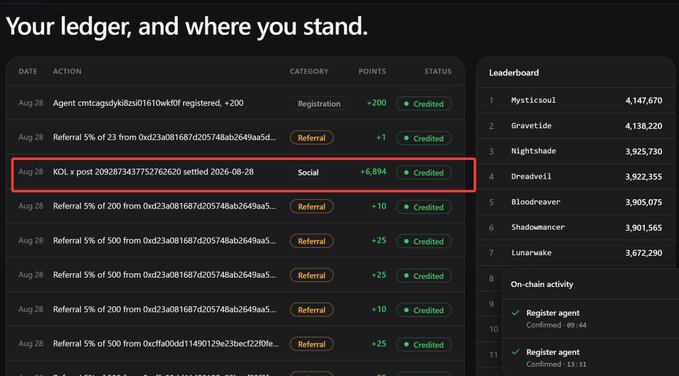The image size is (679, 376).
Task: Click the On-chain activity panel heading
Action: [x=542, y=285]
